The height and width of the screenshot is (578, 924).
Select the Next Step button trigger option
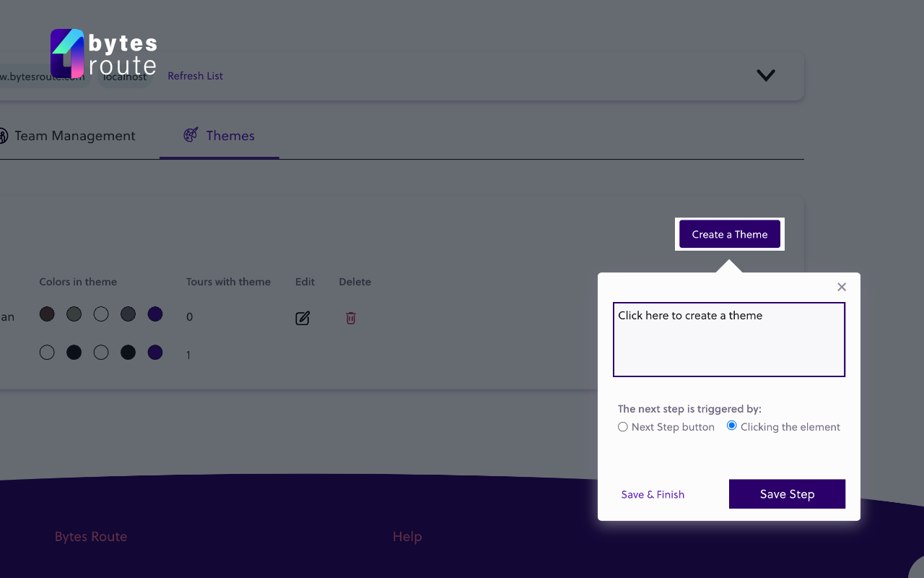(x=622, y=426)
